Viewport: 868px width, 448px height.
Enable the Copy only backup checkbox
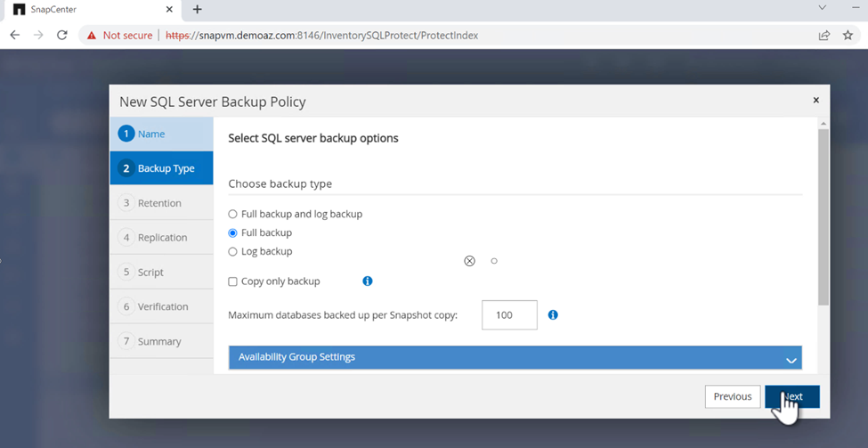point(233,281)
